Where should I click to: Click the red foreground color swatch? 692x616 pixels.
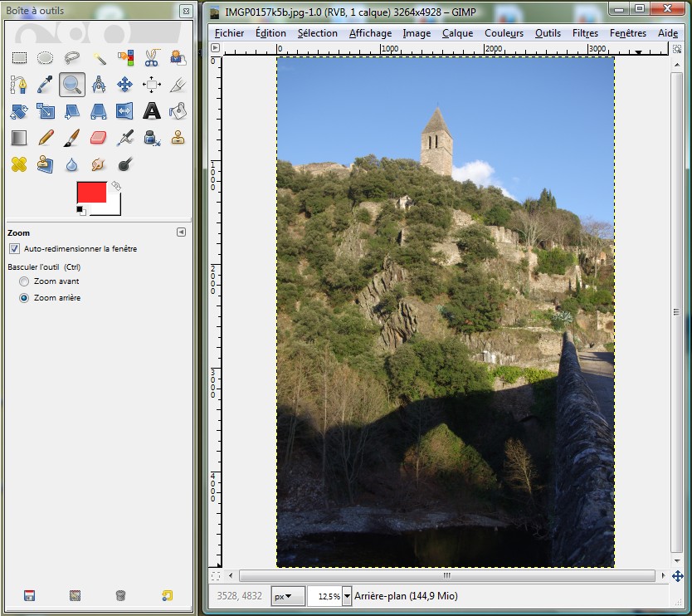[x=91, y=192]
